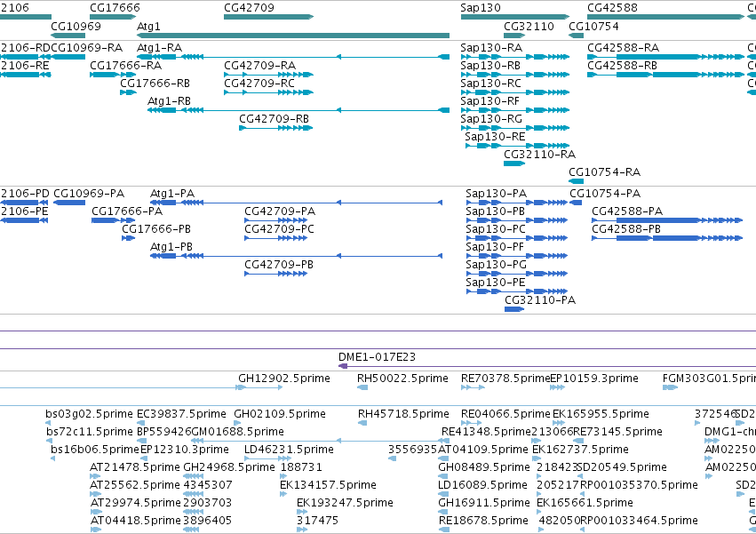Select transcript CG42709-RB
The image size is (756, 534).
coord(276,128)
